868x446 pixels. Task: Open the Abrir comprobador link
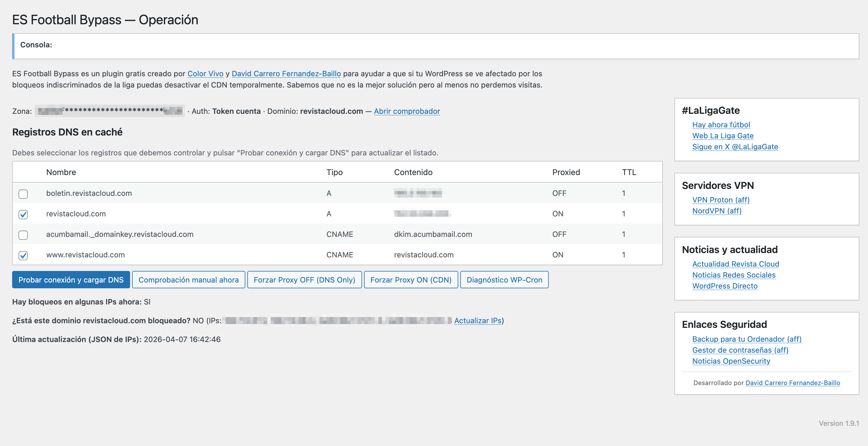pyautogui.click(x=407, y=111)
